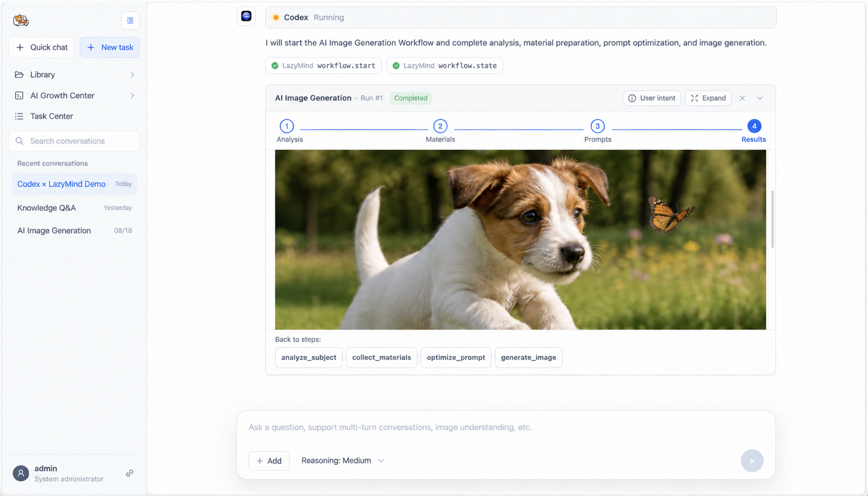The height and width of the screenshot is (496, 868).
Task: Click the link icon beside admin
Action: (x=130, y=474)
